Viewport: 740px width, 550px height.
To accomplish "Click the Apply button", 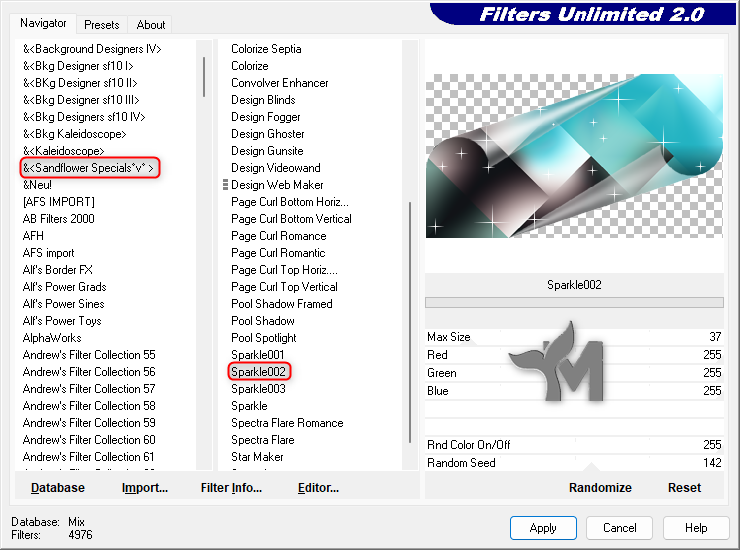I will pyautogui.click(x=543, y=528).
